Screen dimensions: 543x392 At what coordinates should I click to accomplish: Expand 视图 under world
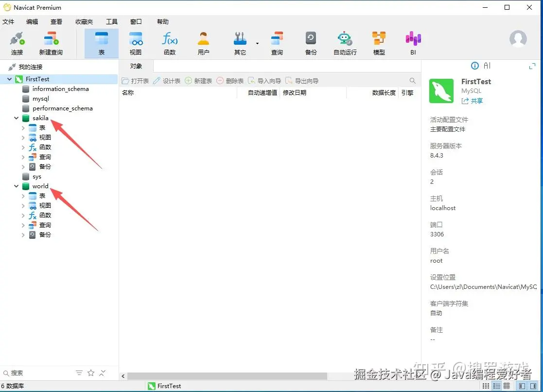coord(23,206)
